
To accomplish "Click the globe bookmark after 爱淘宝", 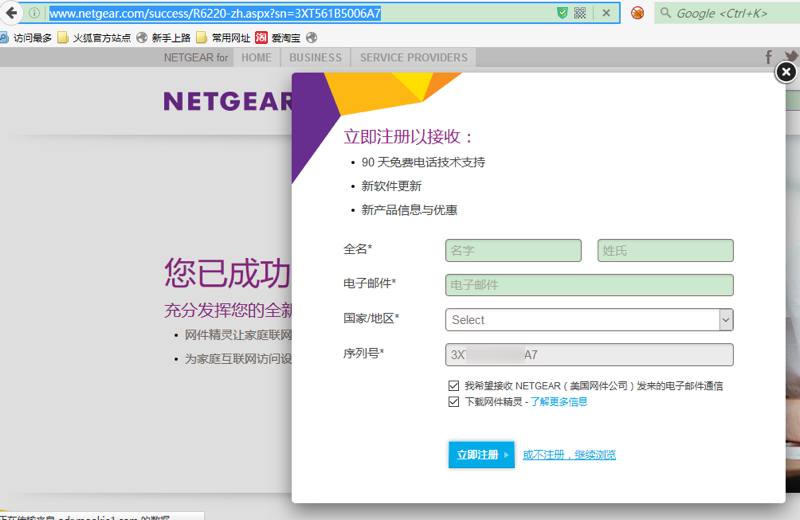I will 312,38.
